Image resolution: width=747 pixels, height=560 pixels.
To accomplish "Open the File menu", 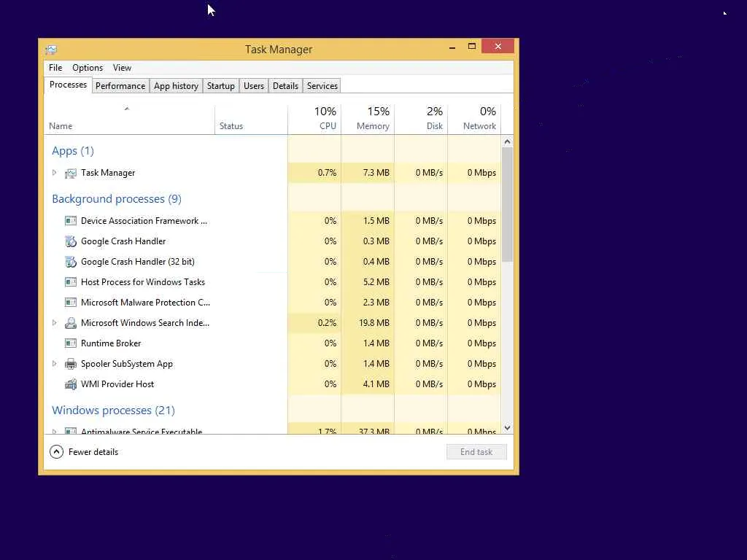I will 55,68.
